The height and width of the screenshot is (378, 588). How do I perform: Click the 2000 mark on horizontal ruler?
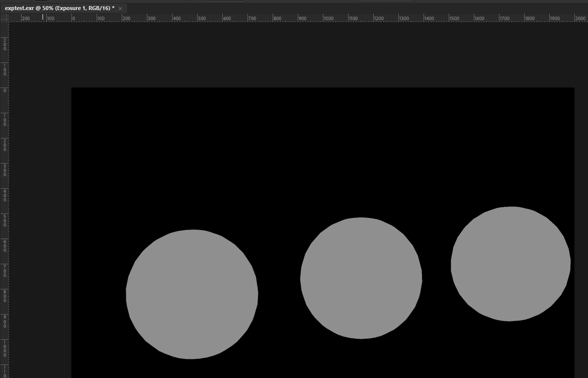(x=580, y=19)
